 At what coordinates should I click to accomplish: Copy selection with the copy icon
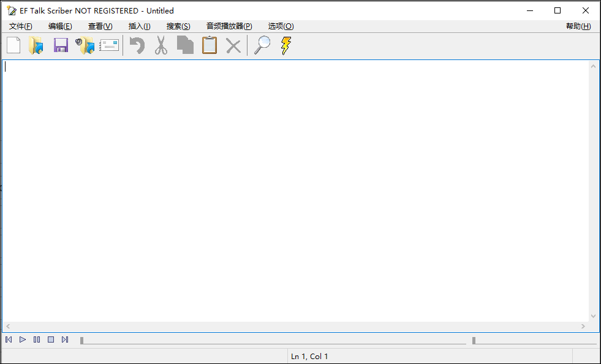click(185, 45)
